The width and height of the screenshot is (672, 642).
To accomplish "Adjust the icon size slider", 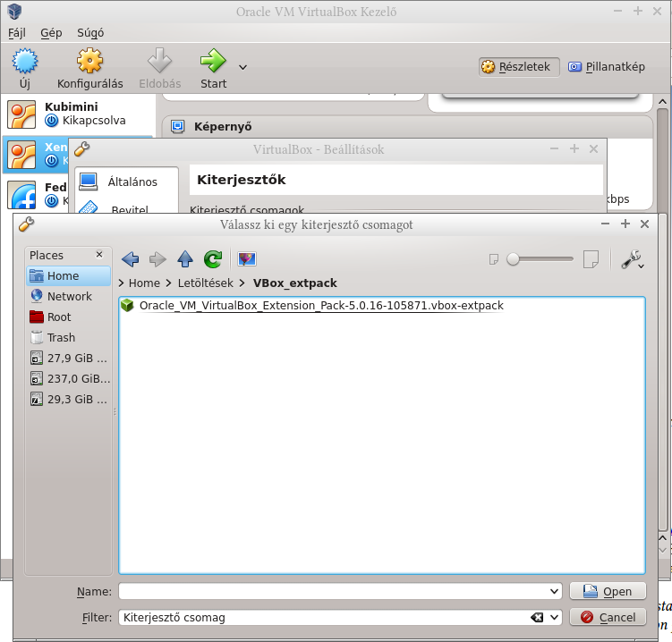I will click(540, 258).
